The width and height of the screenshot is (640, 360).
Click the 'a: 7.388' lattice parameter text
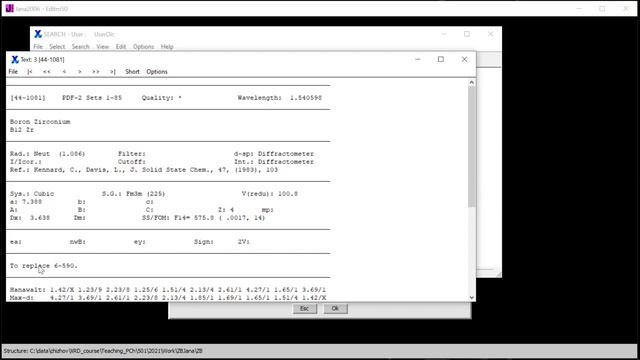[x=26, y=202]
